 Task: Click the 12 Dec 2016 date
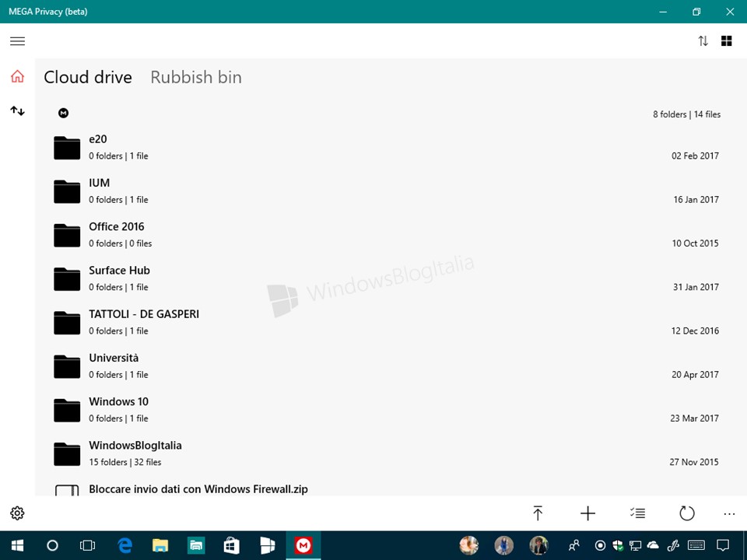coord(695,331)
